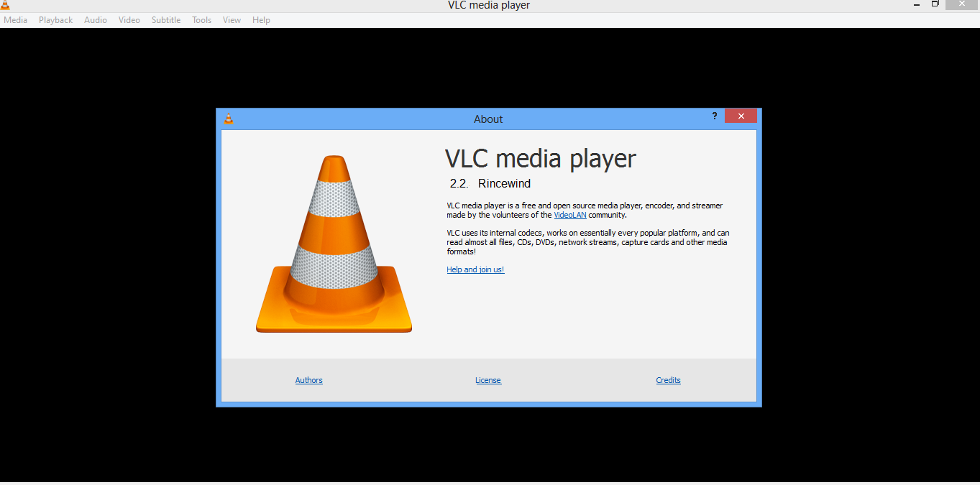Viewport: 980px width, 485px height.
Task: Open the Credits link
Action: pos(668,380)
